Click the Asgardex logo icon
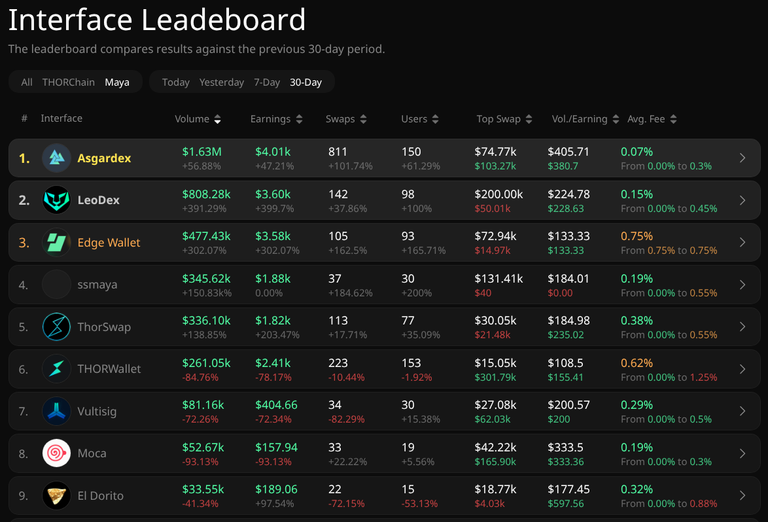This screenshot has height=522, width=768. [x=56, y=158]
